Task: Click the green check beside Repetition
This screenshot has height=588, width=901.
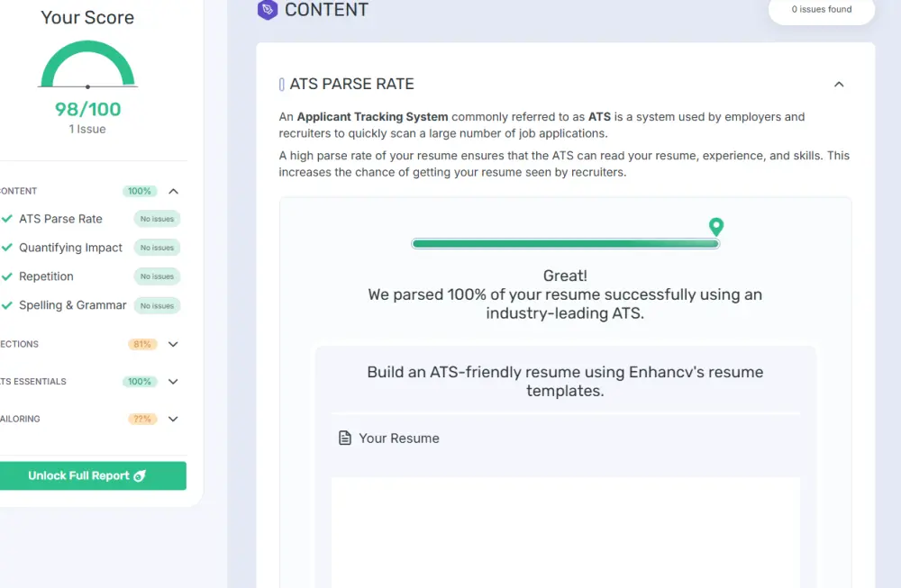Action: click(7, 276)
